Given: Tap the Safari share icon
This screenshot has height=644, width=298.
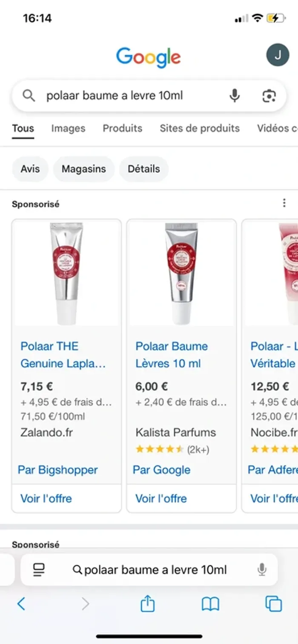Looking at the screenshot, I should [x=147, y=604].
